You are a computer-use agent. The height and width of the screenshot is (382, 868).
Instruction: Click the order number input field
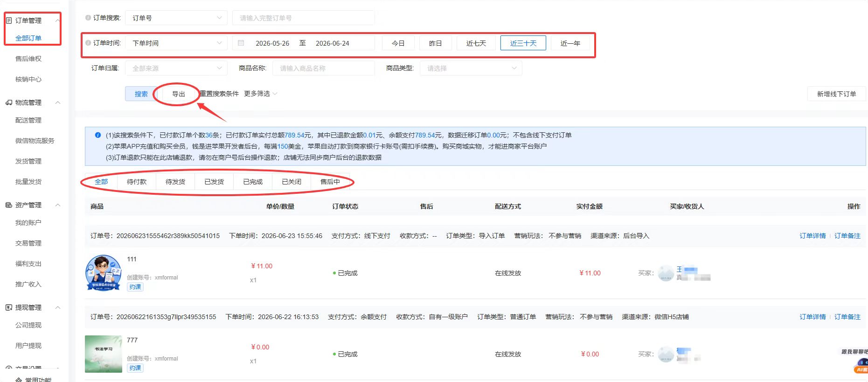point(304,18)
